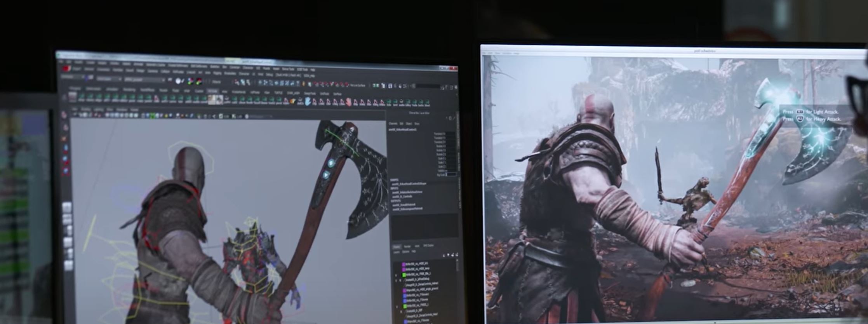Click the white sphere icon in status line
This screenshot has height=324, width=868.
point(177,81)
